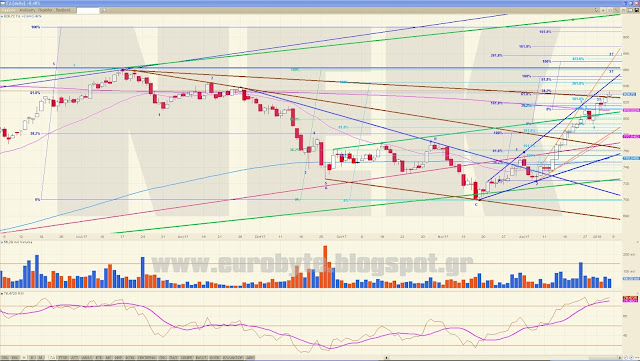Click the magnifier search icon beside the input box
The image size is (640, 361).
pos(103,10)
